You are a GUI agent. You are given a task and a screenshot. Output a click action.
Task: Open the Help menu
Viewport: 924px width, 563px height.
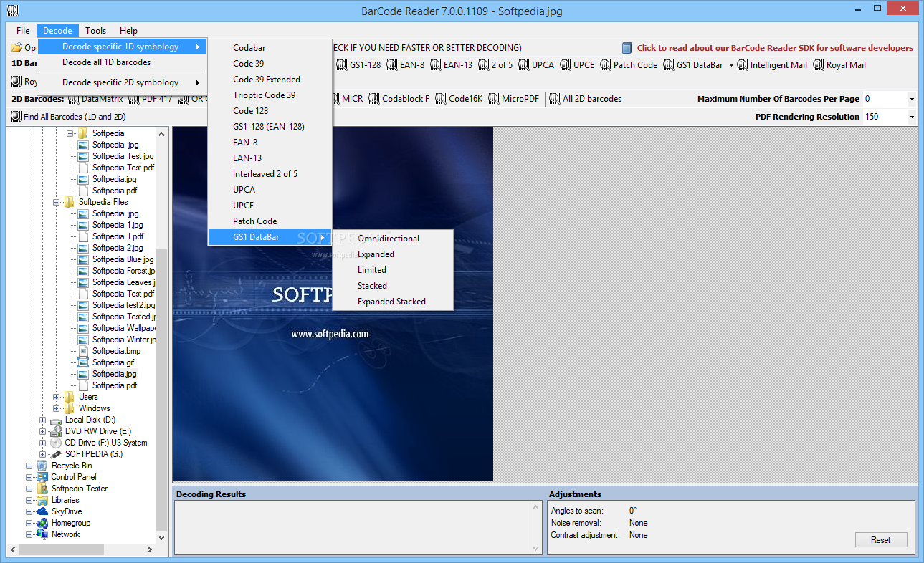point(128,31)
